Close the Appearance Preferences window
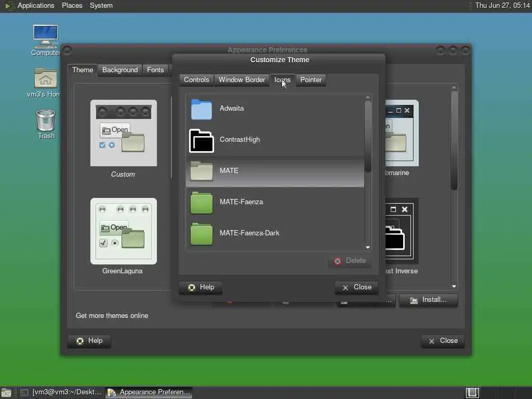This screenshot has width=532, height=399. pos(443,341)
